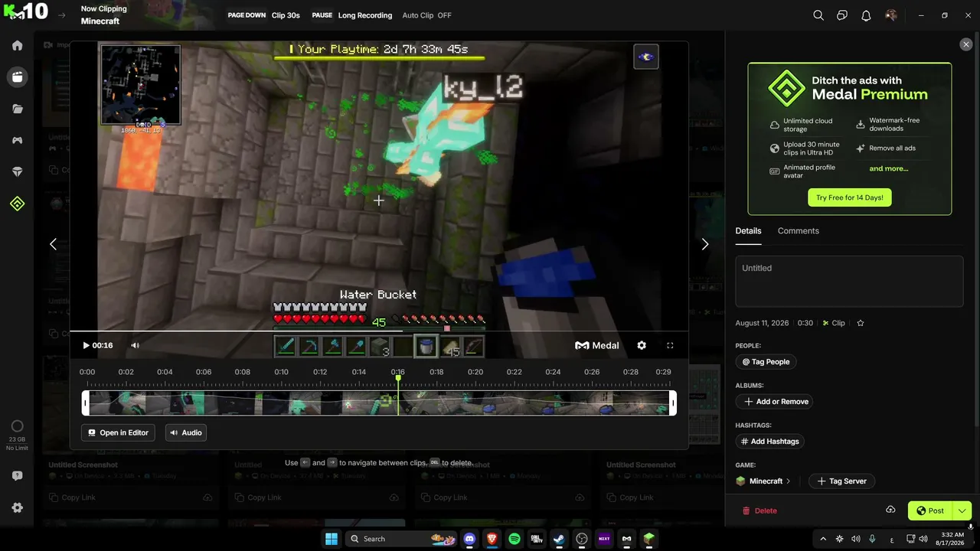Click the right trim handle of the timeline
Screen dimensions: 980x551
pyautogui.click(x=673, y=403)
